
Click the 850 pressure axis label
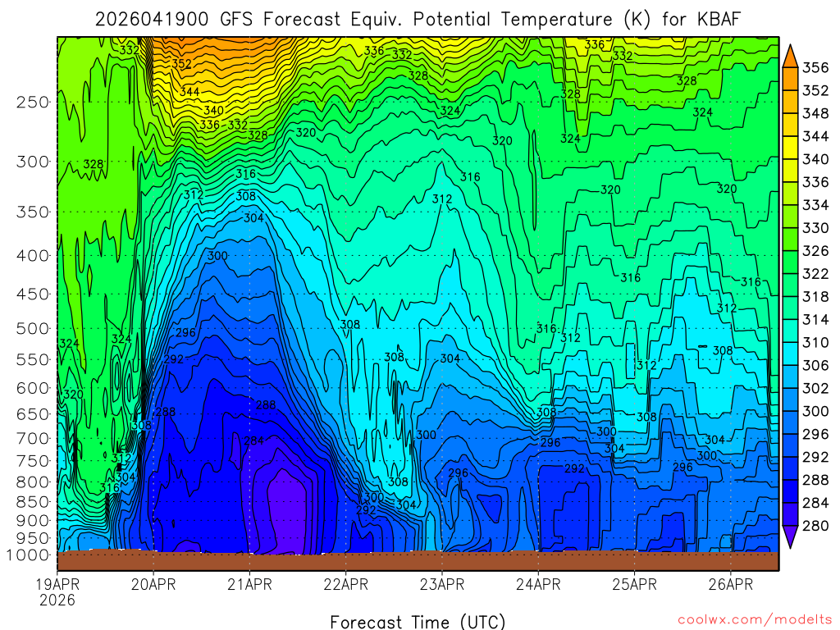tap(33, 502)
